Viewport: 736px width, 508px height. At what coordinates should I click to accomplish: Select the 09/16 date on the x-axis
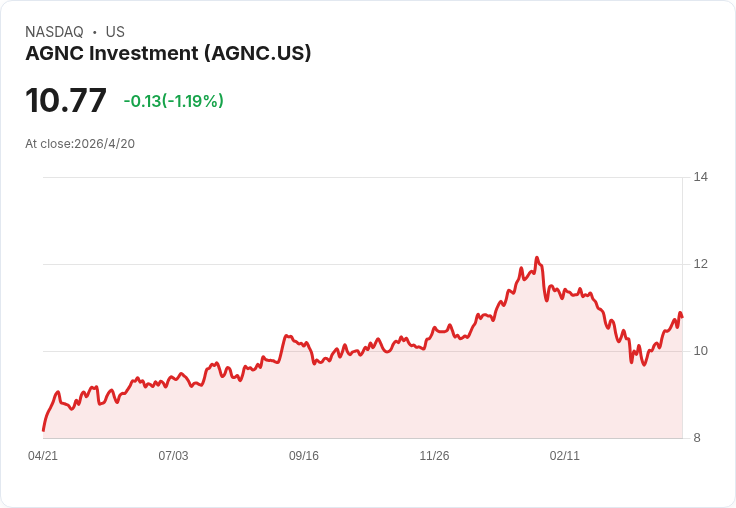click(x=304, y=456)
